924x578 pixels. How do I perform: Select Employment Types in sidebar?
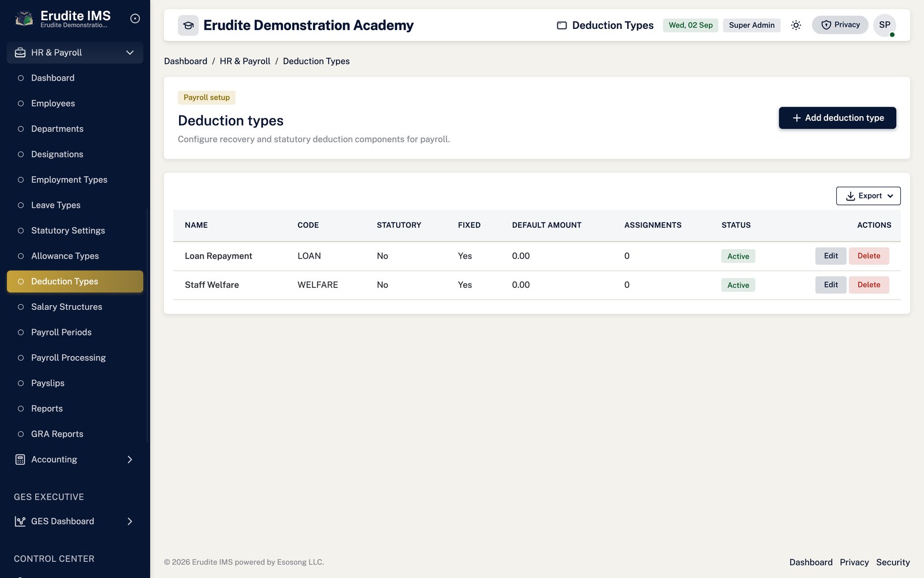point(75,180)
